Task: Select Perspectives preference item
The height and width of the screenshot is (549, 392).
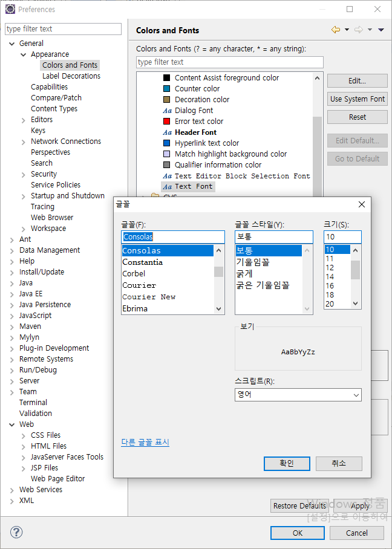Action: (50, 152)
